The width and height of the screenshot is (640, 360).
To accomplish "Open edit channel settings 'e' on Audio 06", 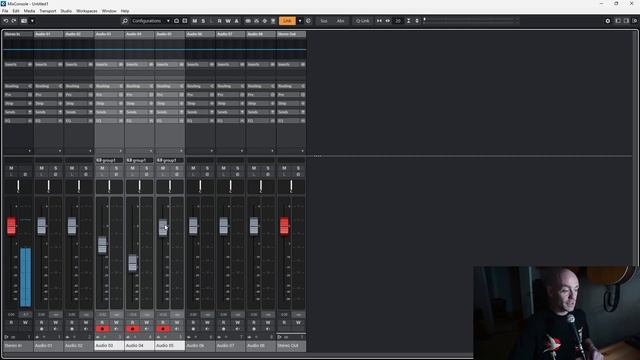I will tap(207, 175).
